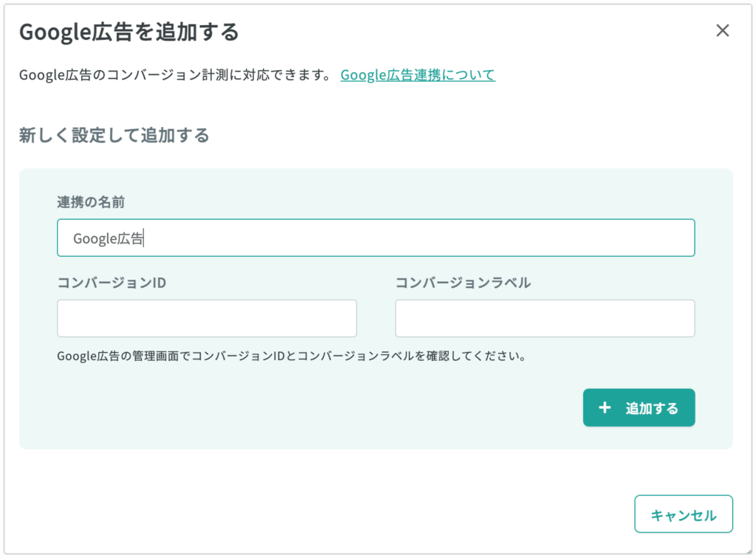Click the Google広告を追加する dialog title
The height and width of the screenshot is (558, 756).
tap(128, 32)
